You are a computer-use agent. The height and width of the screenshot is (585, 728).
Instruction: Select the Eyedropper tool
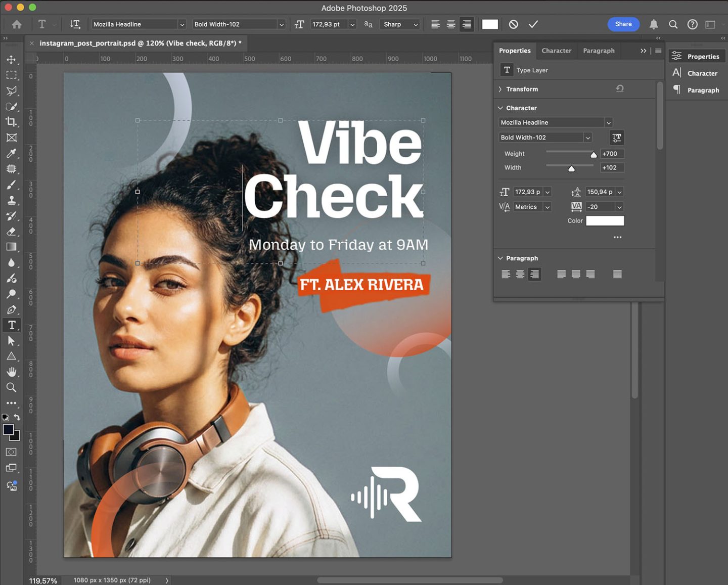(x=11, y=153)
